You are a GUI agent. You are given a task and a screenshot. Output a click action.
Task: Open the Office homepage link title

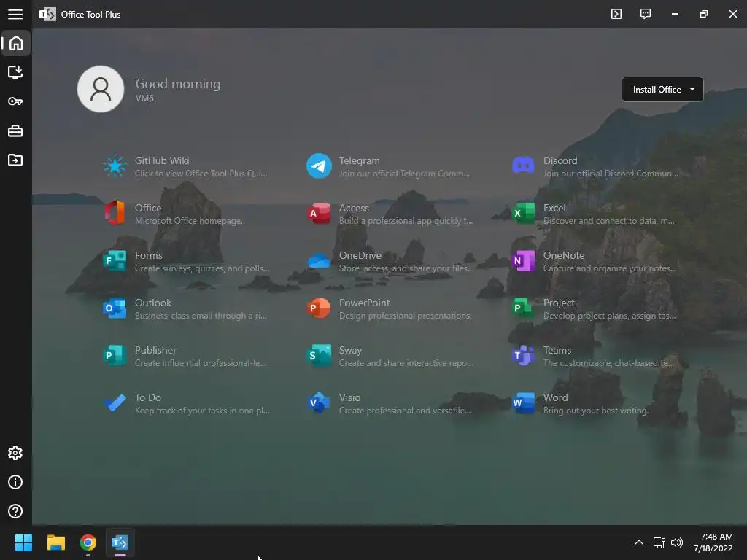click(x=147, y=208)
